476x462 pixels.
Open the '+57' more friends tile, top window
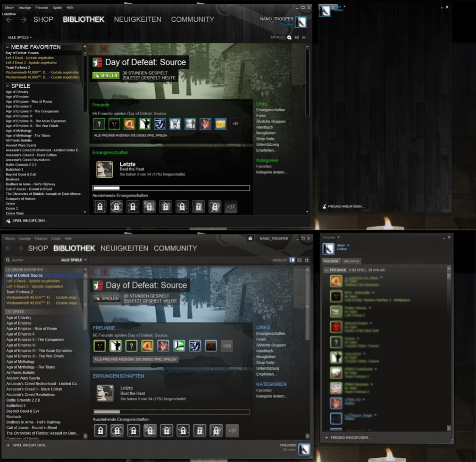(235, 124)
